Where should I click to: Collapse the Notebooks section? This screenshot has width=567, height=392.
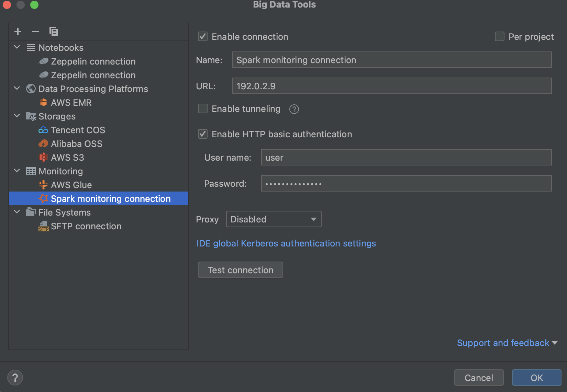tap(16, 47)
